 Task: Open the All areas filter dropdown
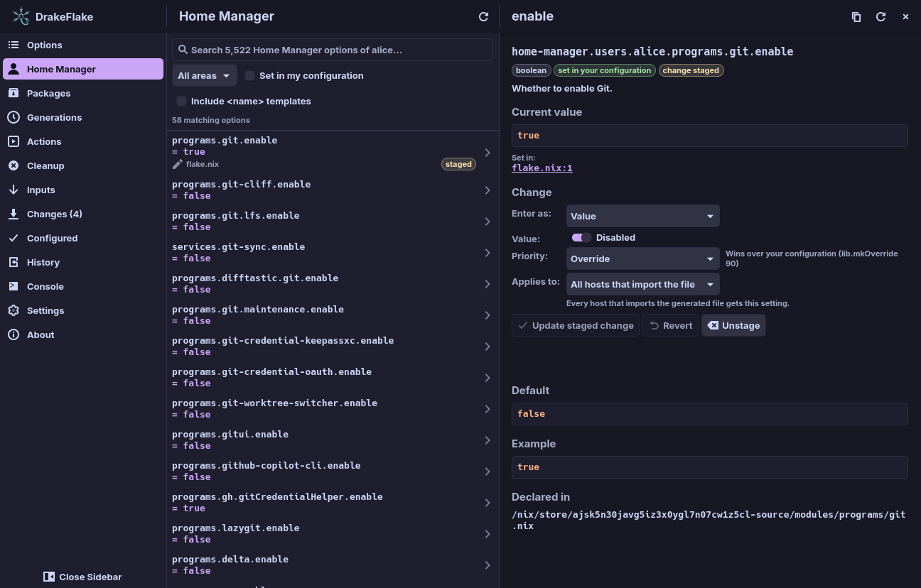(205, 75)
